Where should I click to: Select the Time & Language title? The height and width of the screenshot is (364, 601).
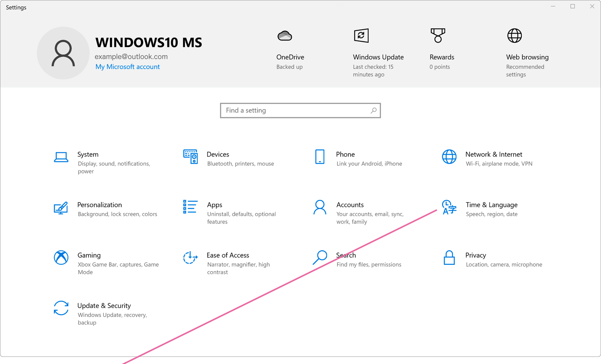pos(492,205)
